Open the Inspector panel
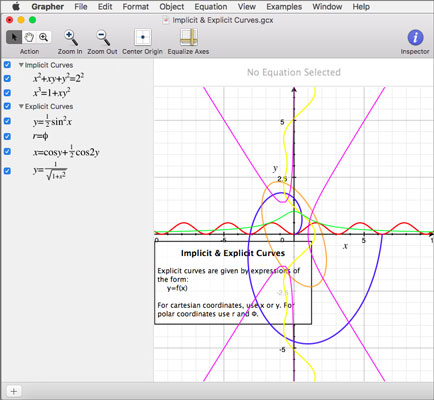Screen dimensions: 434x400 coord(415,37)
